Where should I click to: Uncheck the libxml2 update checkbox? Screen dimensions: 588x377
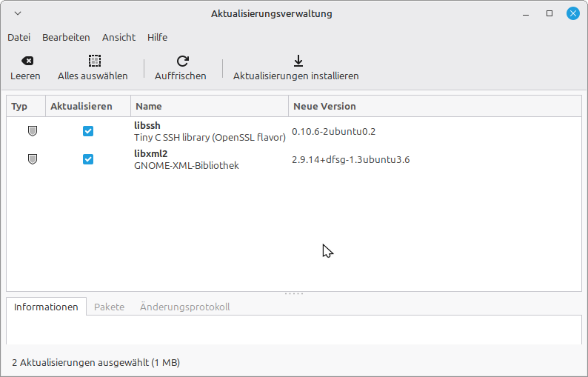click(88, 159)
